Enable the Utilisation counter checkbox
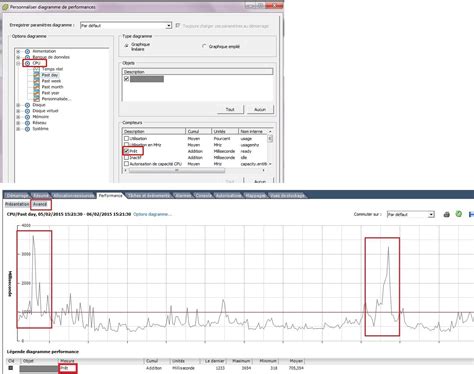Image resolution: width=474 pixels, height=374 pixels. tap(126, 138)
